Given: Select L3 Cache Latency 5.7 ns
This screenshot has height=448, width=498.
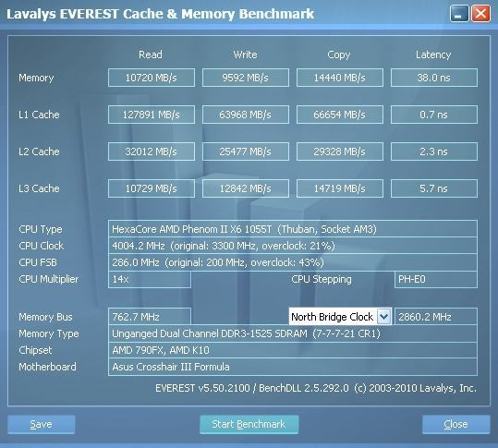Looking at the screenshot, I should (x=434, y=188).
